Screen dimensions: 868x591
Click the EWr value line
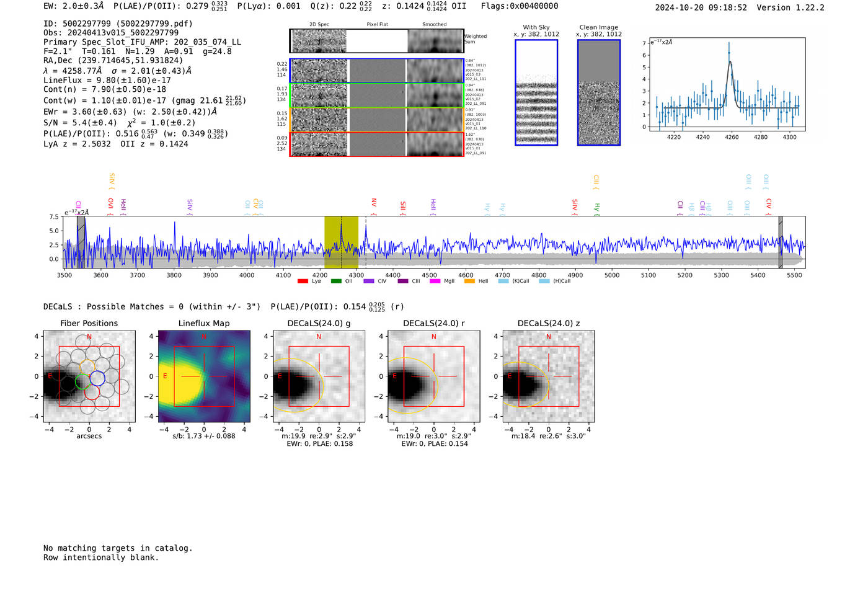click(130, 112)
